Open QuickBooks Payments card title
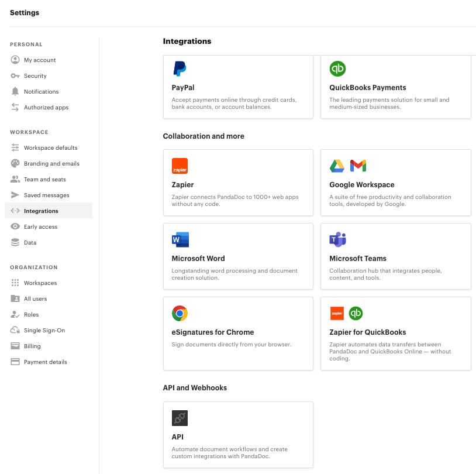Viewport: 476px width, 474px height. [368, 88]
